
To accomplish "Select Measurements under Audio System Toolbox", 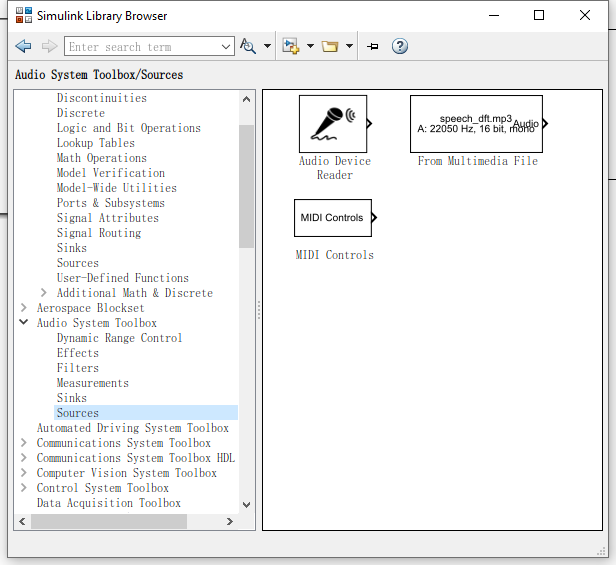I will (x=93, y=383).
